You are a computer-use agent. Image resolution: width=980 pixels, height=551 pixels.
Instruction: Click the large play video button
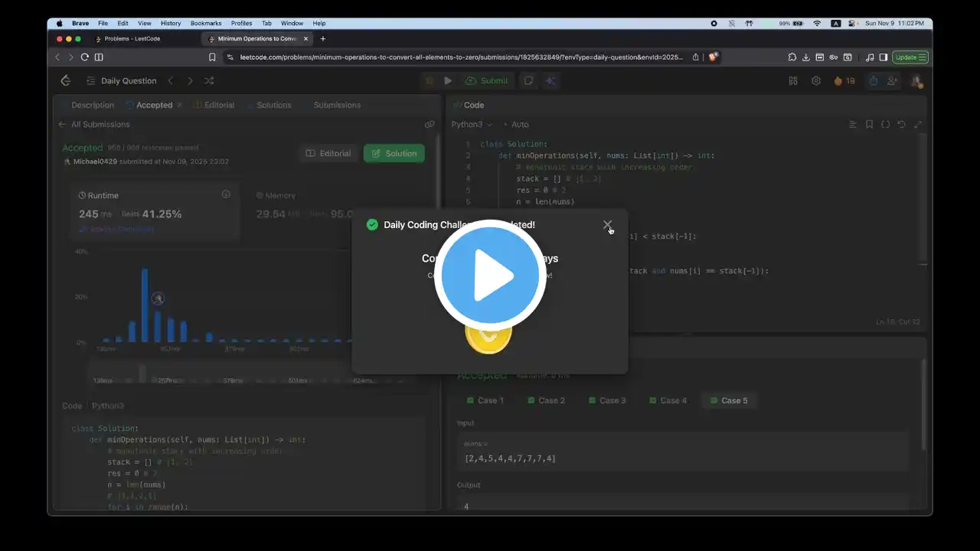click(x=490, y=275)
